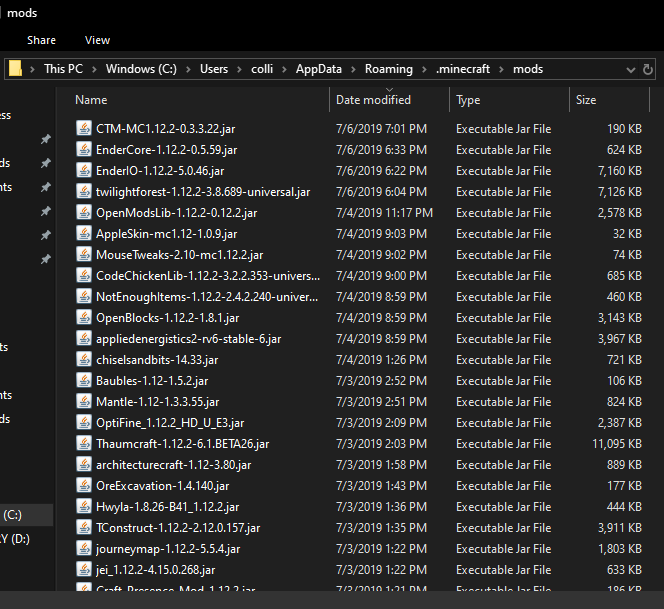Navigate to This PC breadcrumb

pos(64,69)
